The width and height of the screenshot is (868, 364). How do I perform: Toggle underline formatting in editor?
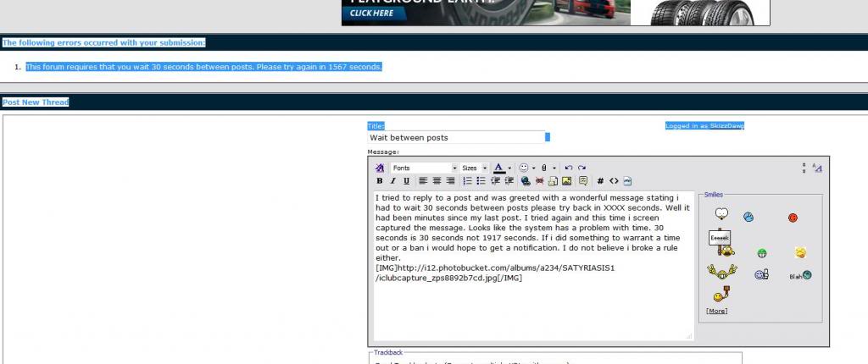pyautogui.click(x=406, y=181)
